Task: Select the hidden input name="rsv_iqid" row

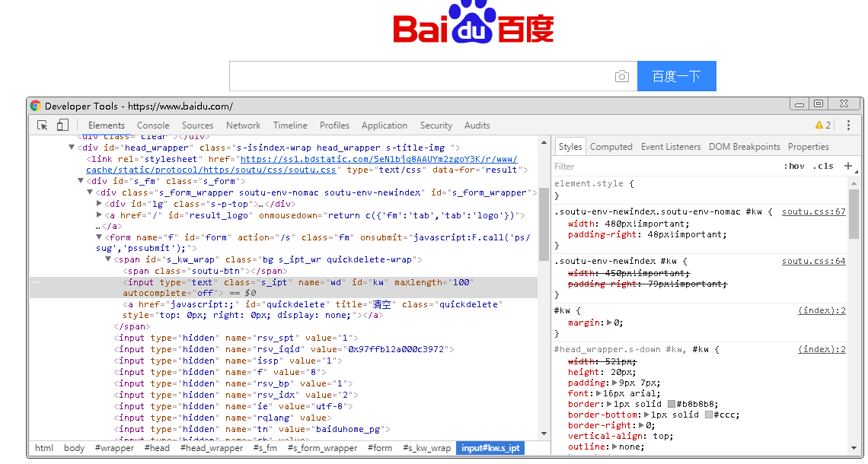Action: pyautogui.click(x=284, y=349)
